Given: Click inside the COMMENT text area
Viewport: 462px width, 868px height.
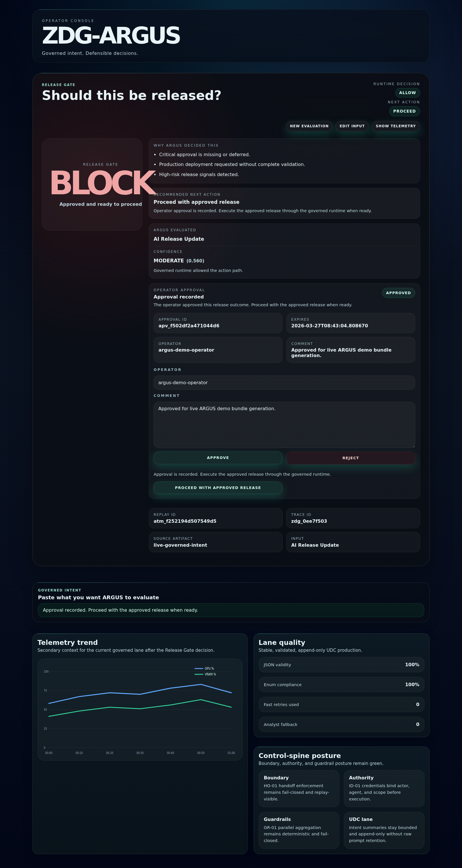Looking at the screenshot, I should coord(284,425).
